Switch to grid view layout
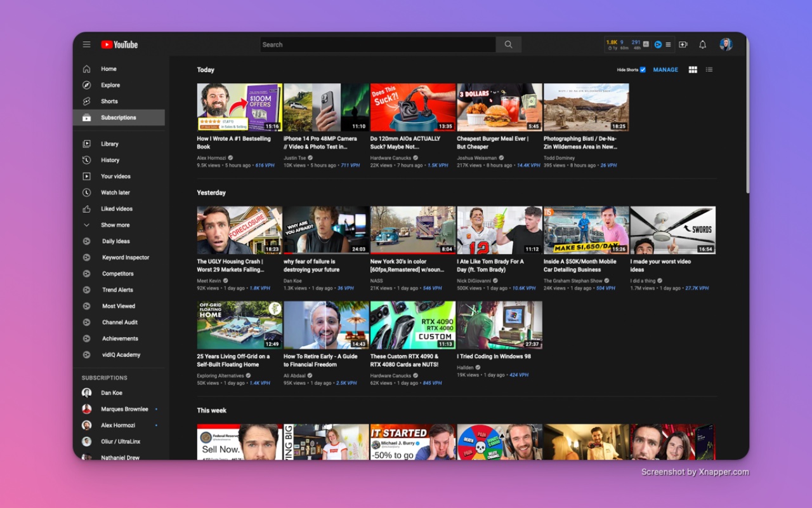 click(693, 69)
